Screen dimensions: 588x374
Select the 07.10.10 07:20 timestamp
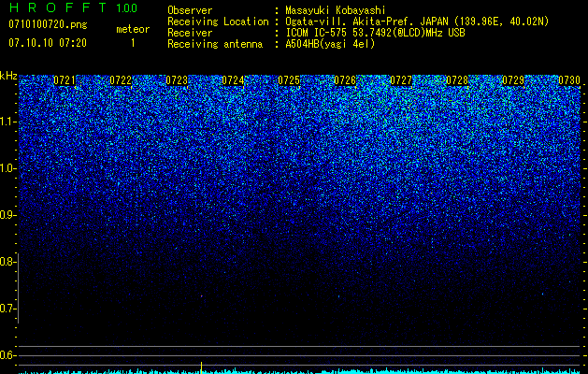(48, 43)
